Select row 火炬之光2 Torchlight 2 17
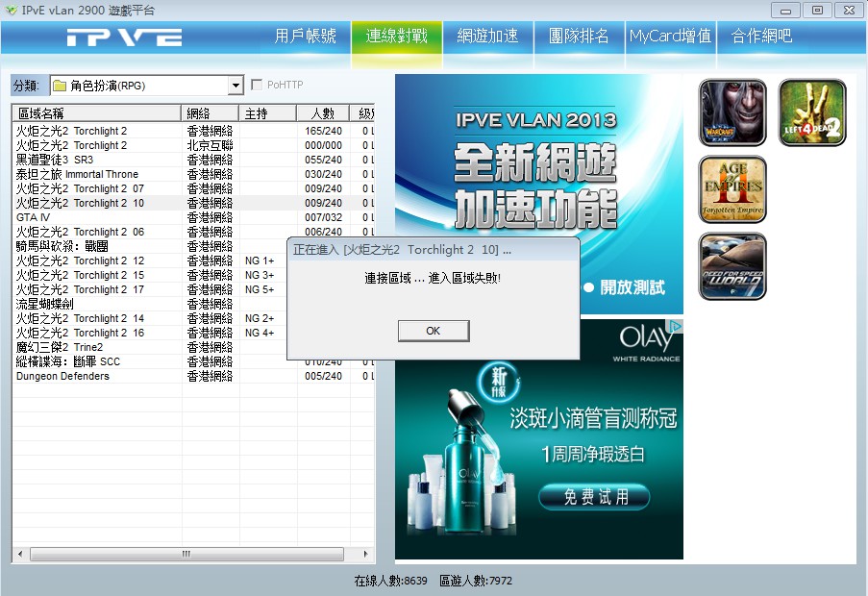The height and width of the screenshot is (596, 868). pyautogui.click(x=149, y=289)
